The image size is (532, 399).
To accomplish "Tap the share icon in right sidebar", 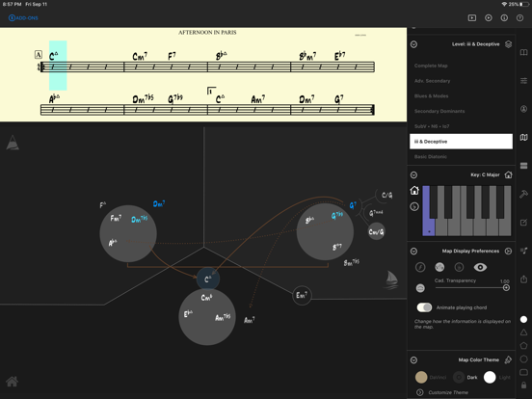I will (524, 279).
